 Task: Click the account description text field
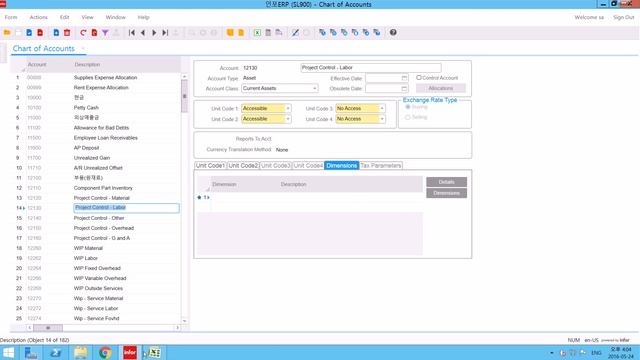pyautogui.click(x=371, y=68)
